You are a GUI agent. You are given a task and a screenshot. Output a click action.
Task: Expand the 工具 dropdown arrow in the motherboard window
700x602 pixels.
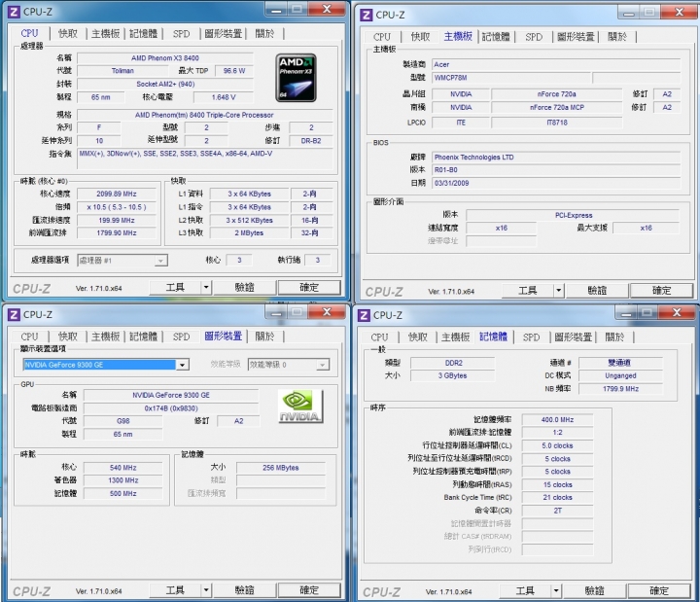[x=558, y=291]
